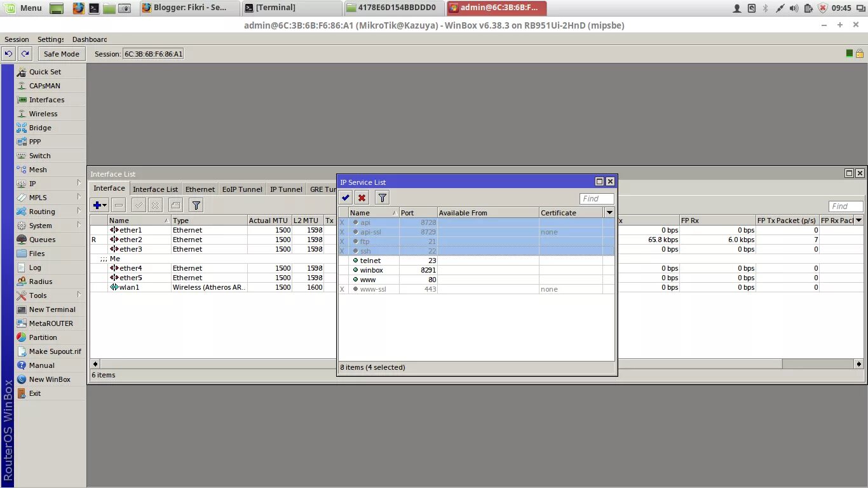The height and width of the screenshot is (488, 868).
Task: Click Find field in IP Service List
Action: [597, 199]
